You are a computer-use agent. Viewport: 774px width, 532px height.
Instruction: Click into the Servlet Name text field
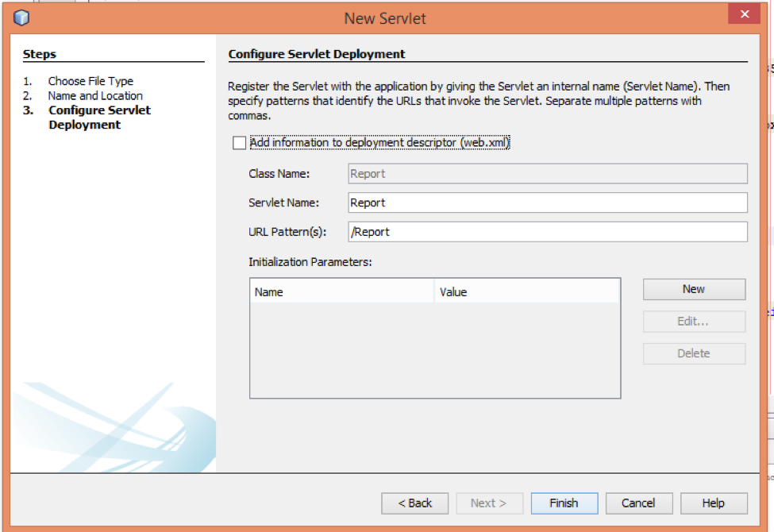pos(548,202)
